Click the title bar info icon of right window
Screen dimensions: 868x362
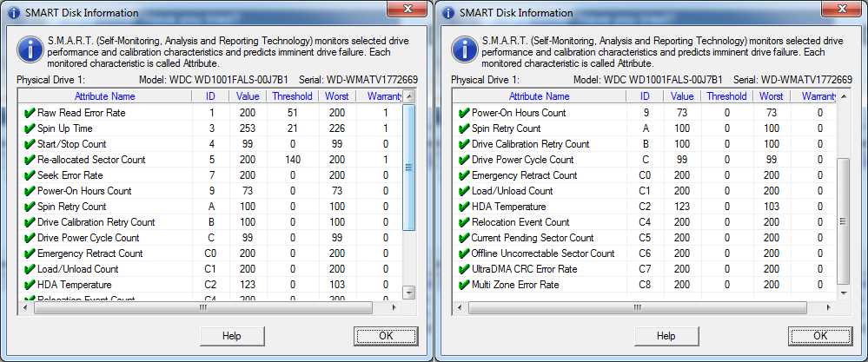[448, 13]
